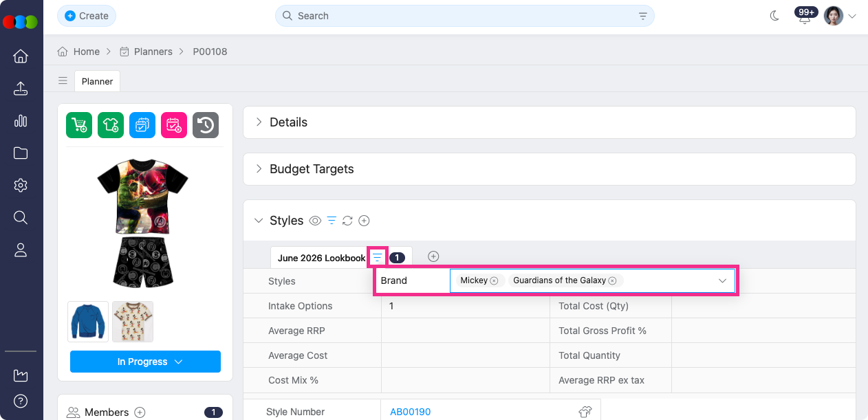Open style AB00190 link
This screenshot has width=868, height=420.
click(x=410, y=411)
